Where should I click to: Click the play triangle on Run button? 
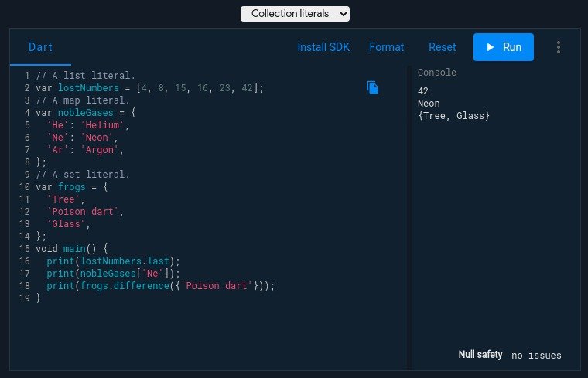[490, 47]
